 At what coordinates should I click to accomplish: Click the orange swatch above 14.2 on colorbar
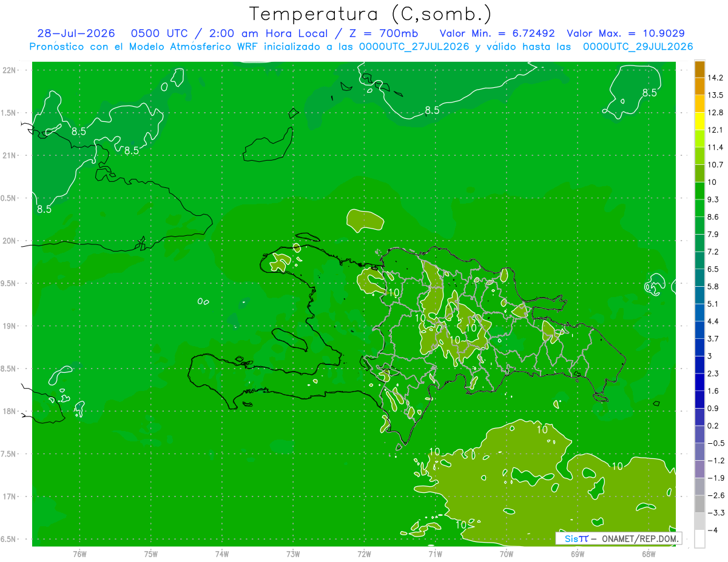coord(699,69)
